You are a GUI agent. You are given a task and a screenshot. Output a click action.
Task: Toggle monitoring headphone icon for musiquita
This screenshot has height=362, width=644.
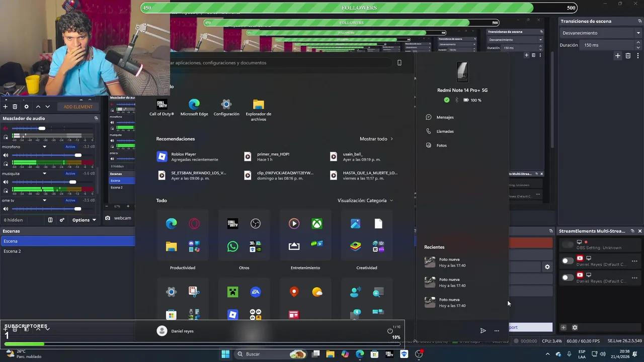pos(6,191)
